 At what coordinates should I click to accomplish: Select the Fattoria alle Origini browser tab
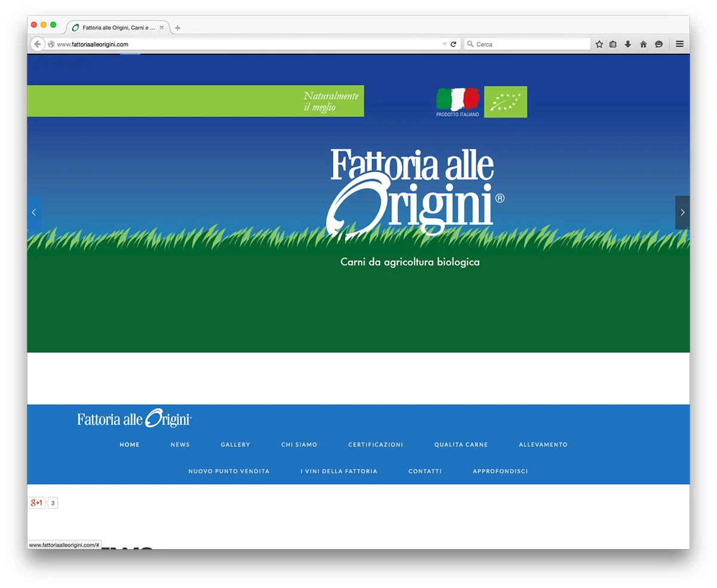(118, 27)
